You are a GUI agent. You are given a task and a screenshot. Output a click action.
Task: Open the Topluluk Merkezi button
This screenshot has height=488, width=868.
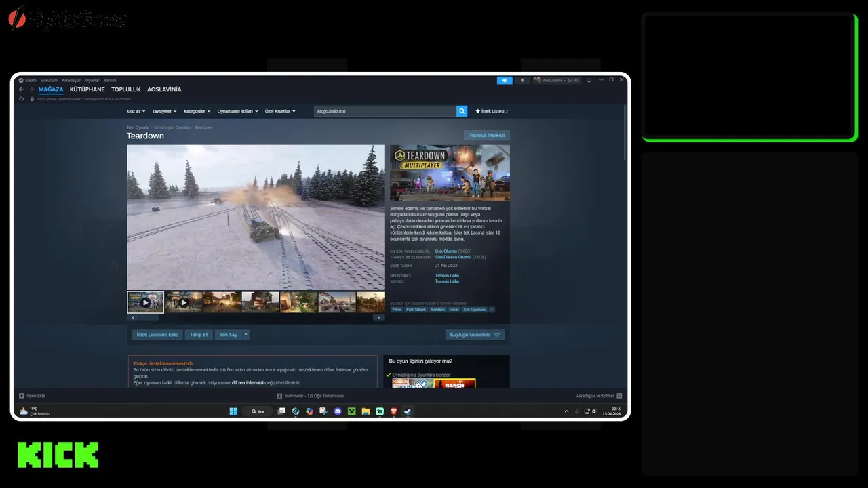(487, 136)
